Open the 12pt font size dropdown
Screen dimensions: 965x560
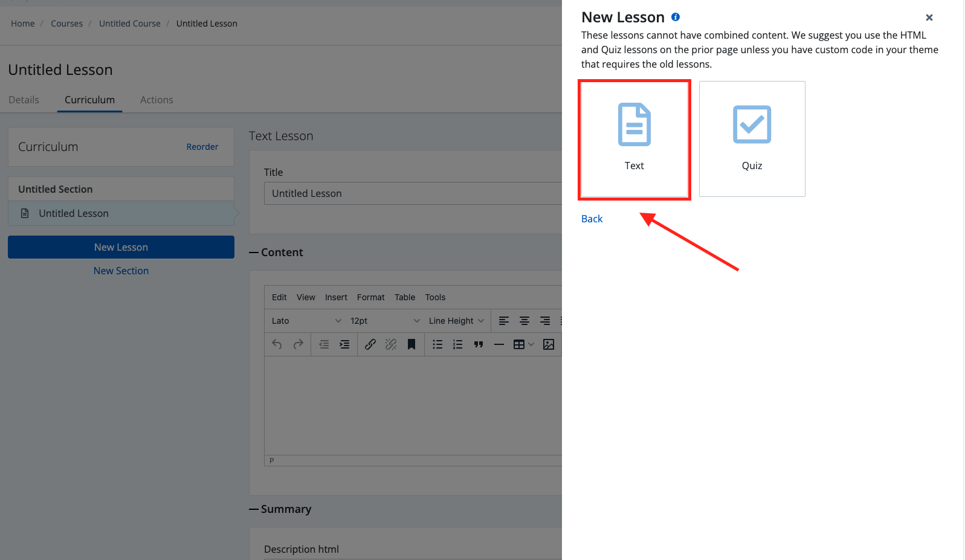click(384, 321)
